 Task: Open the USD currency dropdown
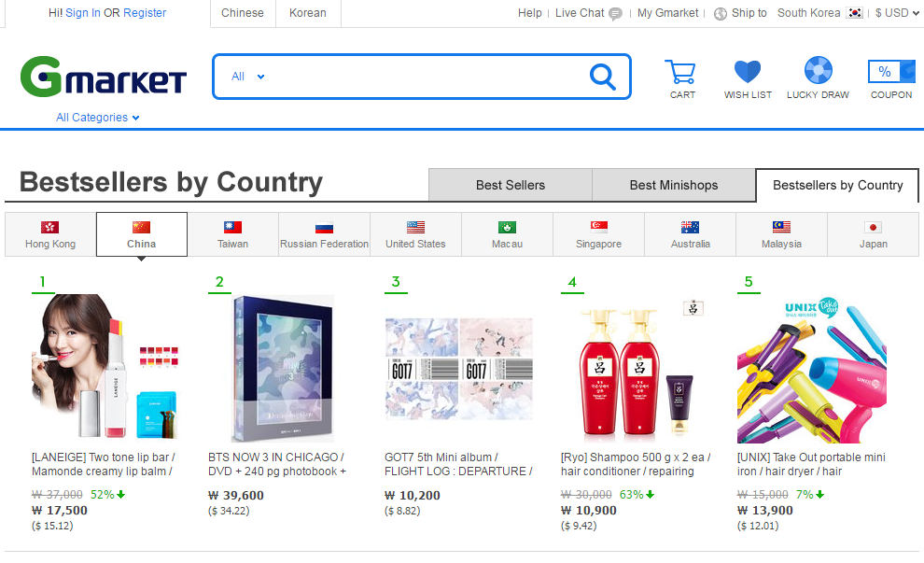pyautogui.click(x=897, y=13)
